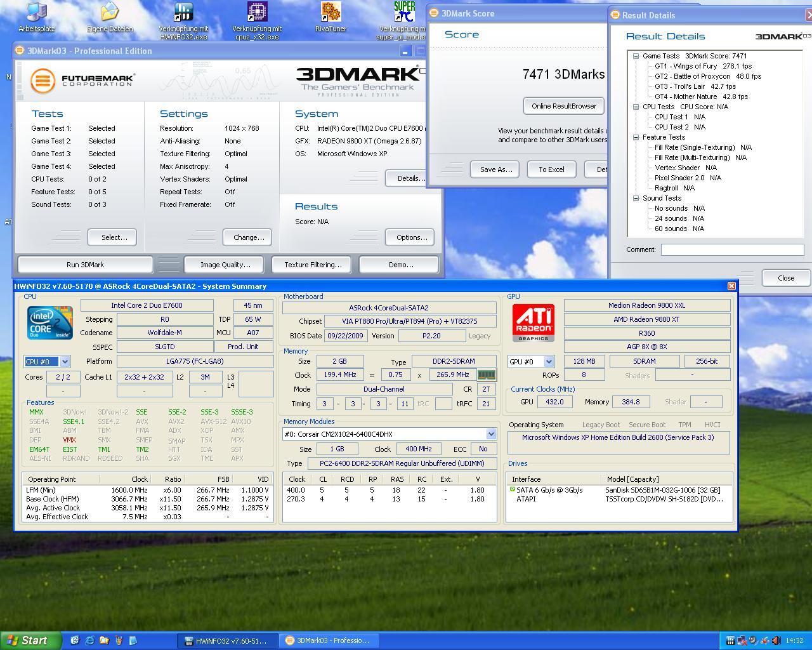Viewport: 812px width, 650px height.
Task: Click the Windows XP Home Edition OS field
Action: 618,442
